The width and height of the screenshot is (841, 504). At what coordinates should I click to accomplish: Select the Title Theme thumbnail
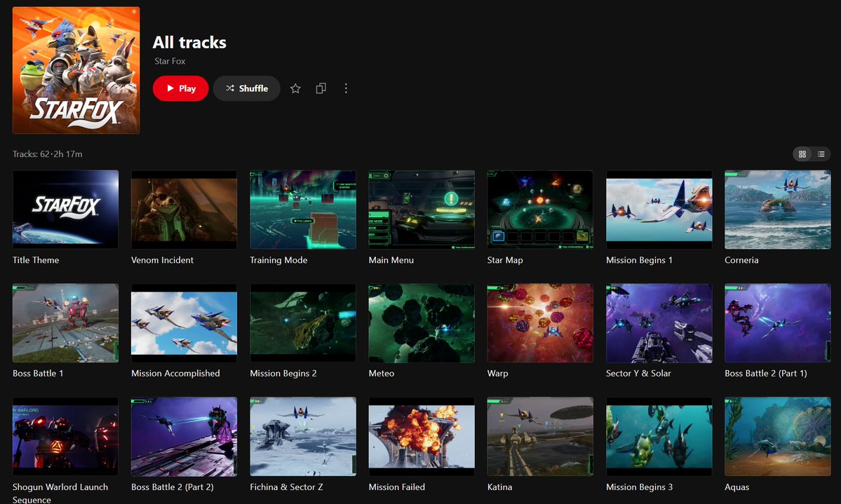pos(65,210)
